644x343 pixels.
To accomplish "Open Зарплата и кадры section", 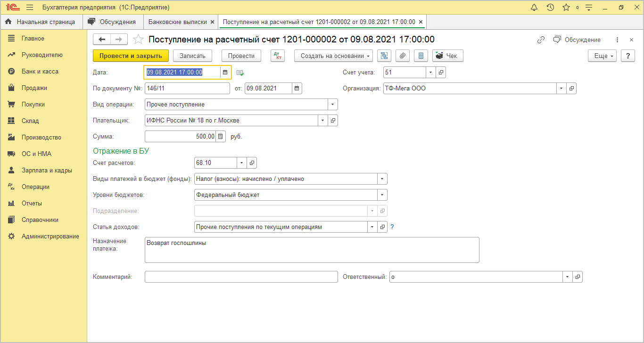I will pos(47,171).
